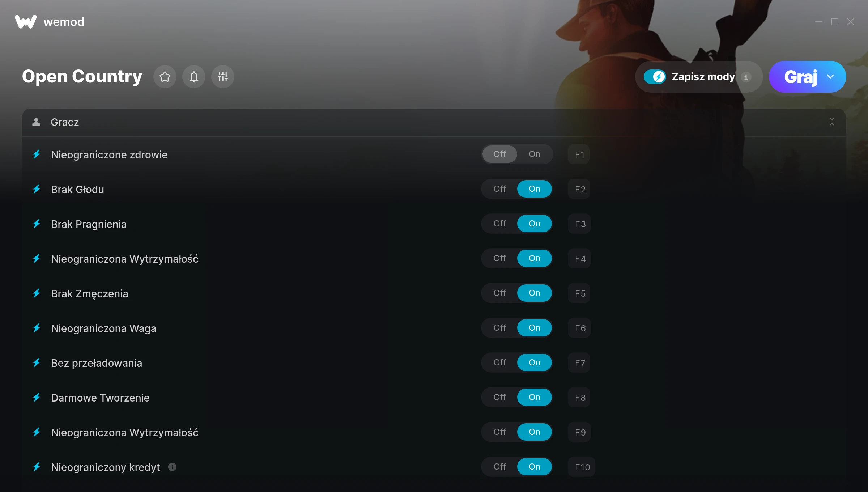The width and height of the screenshot is (868, 492).
Task: Turn Off Nieograniczona Waga
Action: [499, 328]
